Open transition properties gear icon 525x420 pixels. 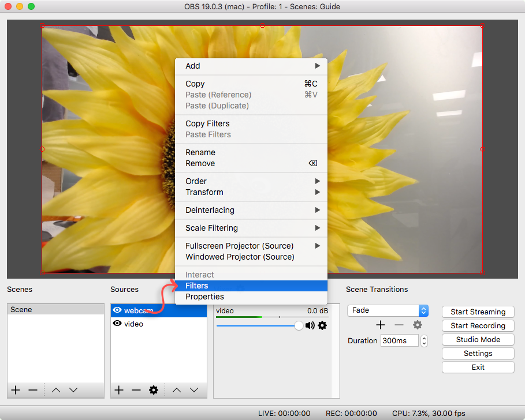click(417, 325)
